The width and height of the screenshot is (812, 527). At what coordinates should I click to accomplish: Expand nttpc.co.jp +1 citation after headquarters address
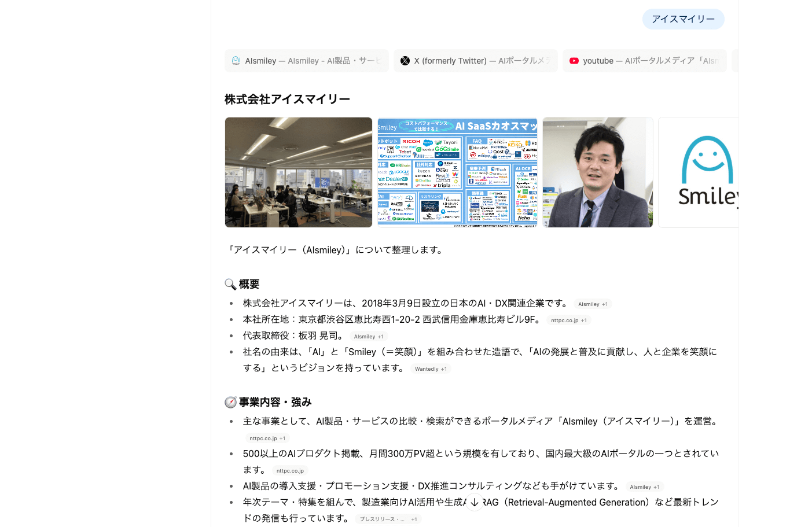(x=568, y=320)
